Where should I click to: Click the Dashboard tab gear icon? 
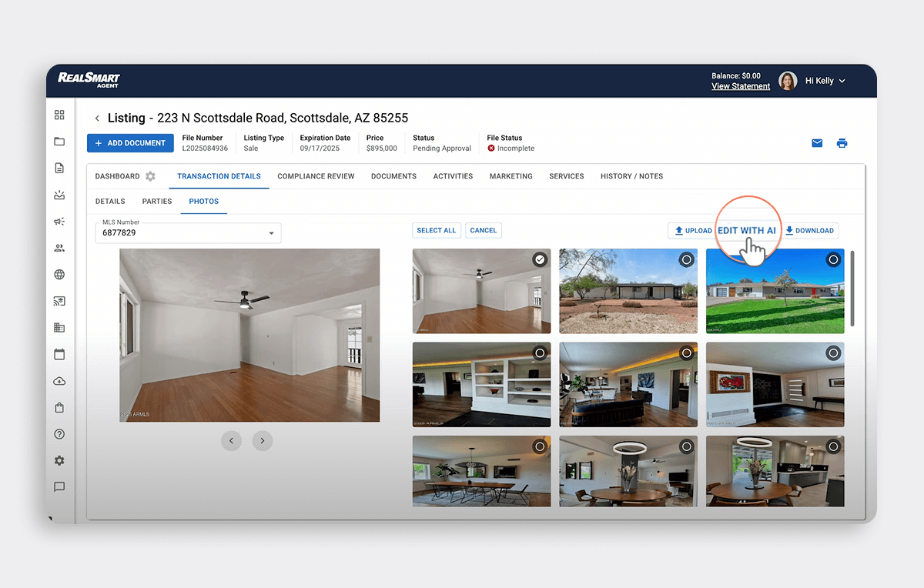tap(150, 176)
